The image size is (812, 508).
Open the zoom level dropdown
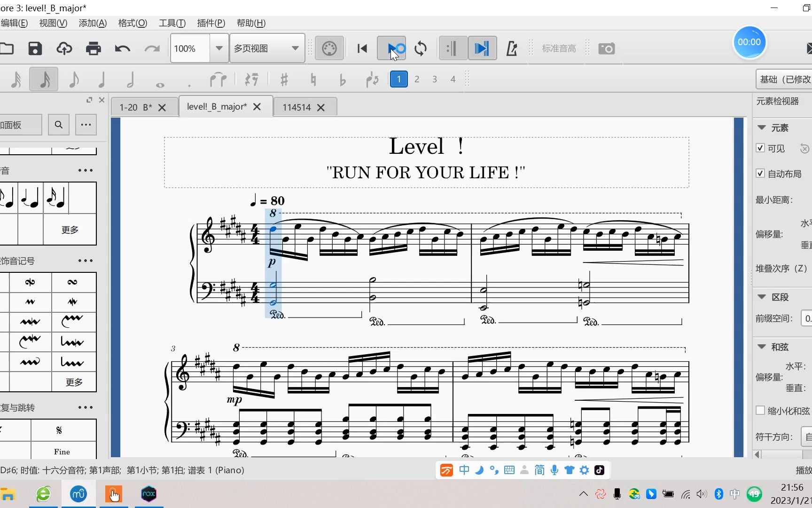[x=219, y=48]
